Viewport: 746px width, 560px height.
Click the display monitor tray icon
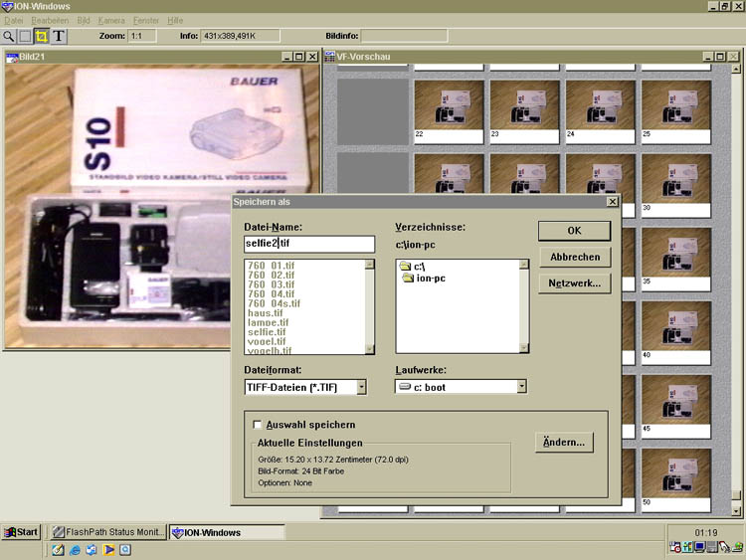point(699,547)
